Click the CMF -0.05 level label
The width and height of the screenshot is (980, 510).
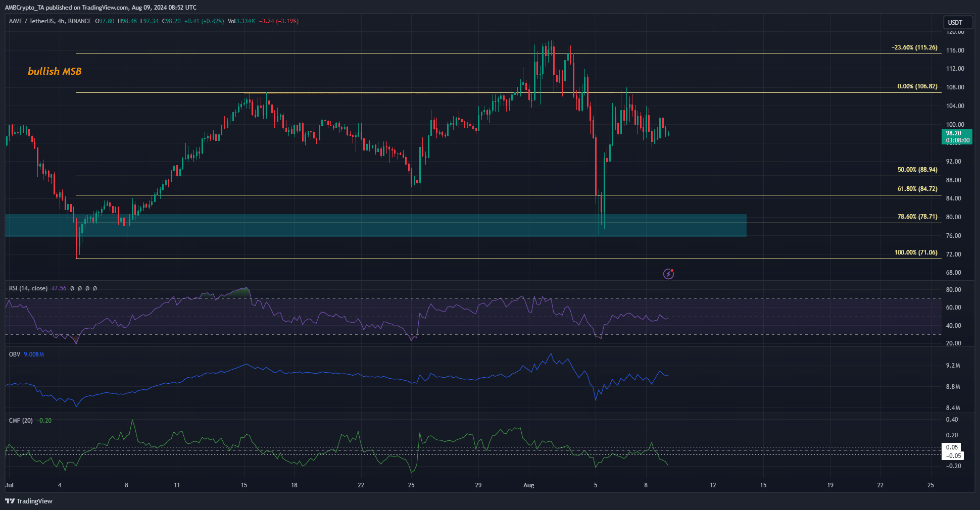[953, 456]
